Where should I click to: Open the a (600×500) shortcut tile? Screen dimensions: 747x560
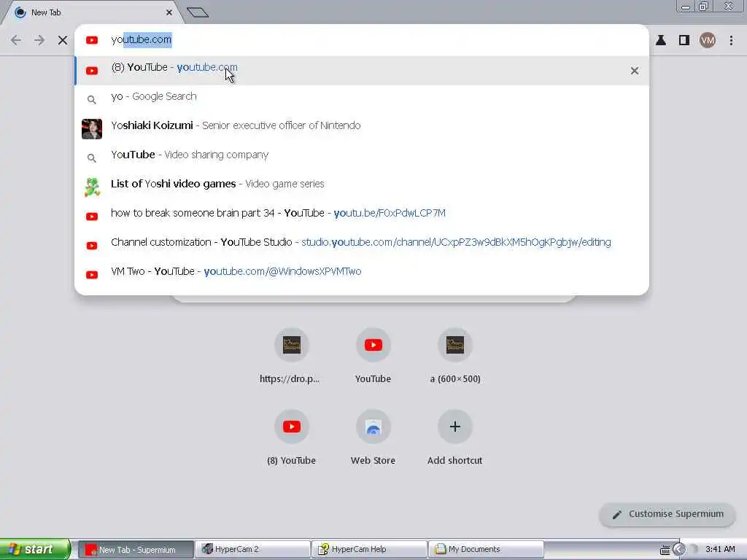[x=455, y=356]
